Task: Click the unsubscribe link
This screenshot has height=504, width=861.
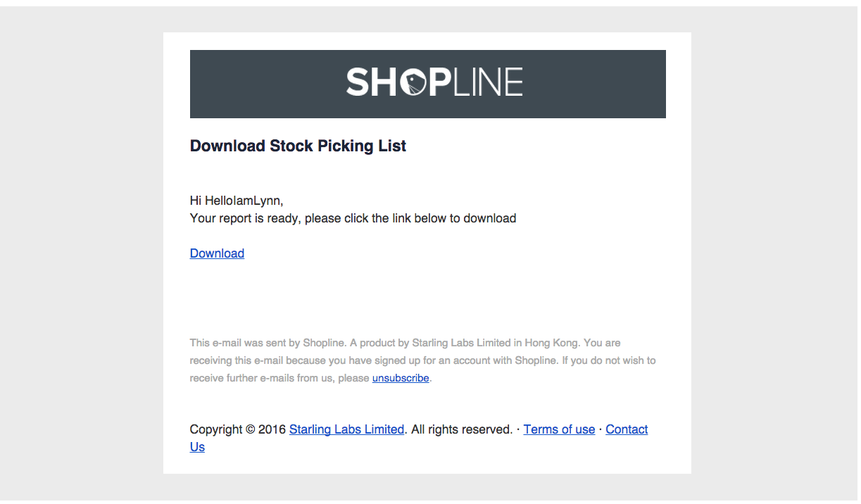Action: (401, 378)
